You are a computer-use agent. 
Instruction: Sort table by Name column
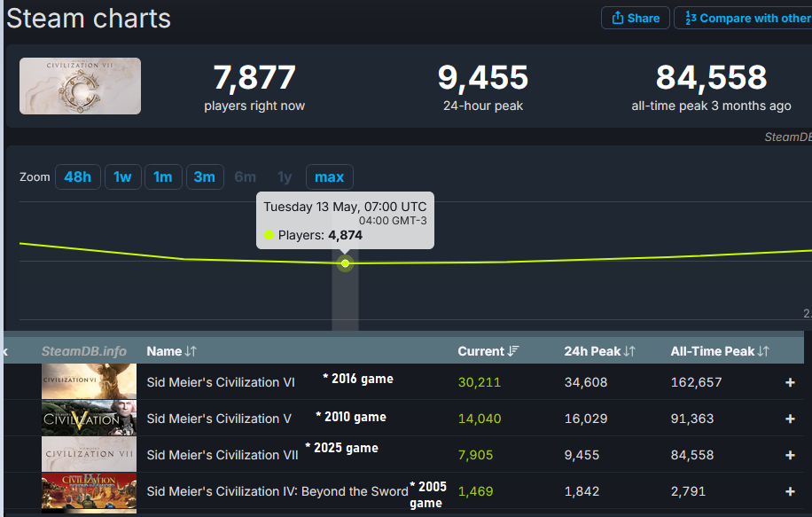171,351
